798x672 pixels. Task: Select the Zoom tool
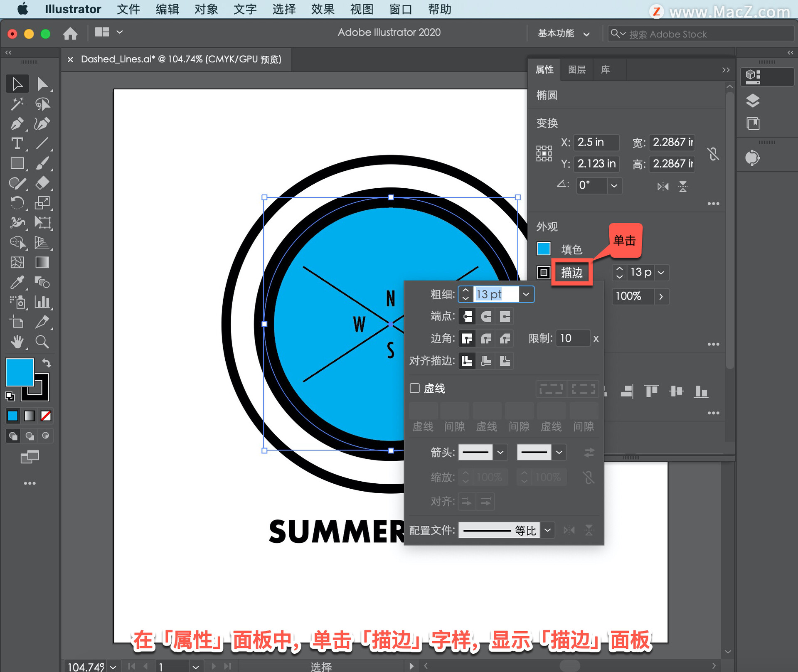click(x=42, y=342)
